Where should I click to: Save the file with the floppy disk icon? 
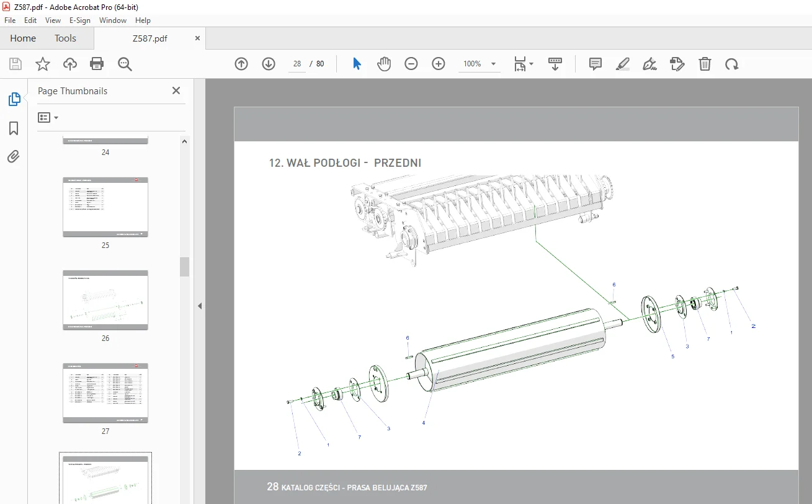(16, 64)
